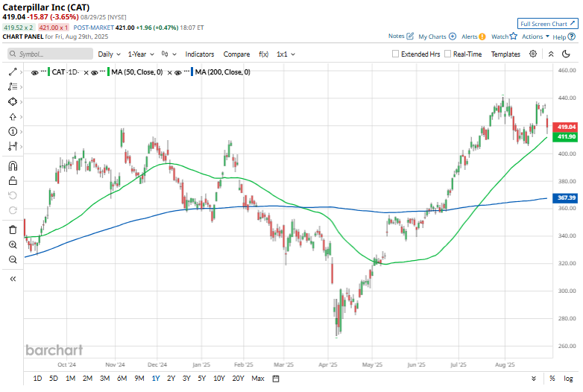
Task: Pick the arrow marker tool
Action: (13, 117)
